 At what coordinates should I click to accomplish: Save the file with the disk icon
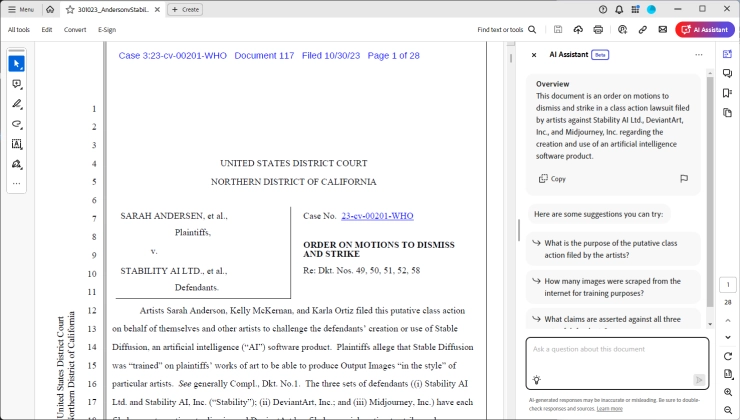pyautogui.click(x=558, y=29)
